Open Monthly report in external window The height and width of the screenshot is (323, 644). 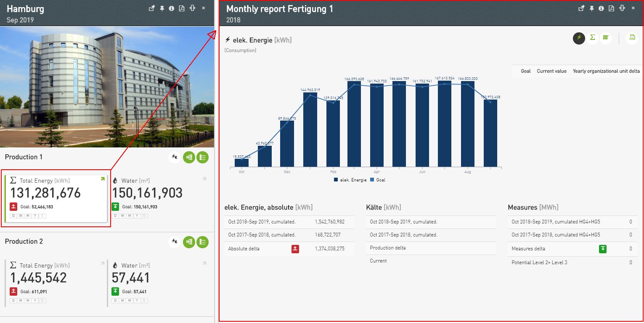pyautogui.click(x=581, y=8)
